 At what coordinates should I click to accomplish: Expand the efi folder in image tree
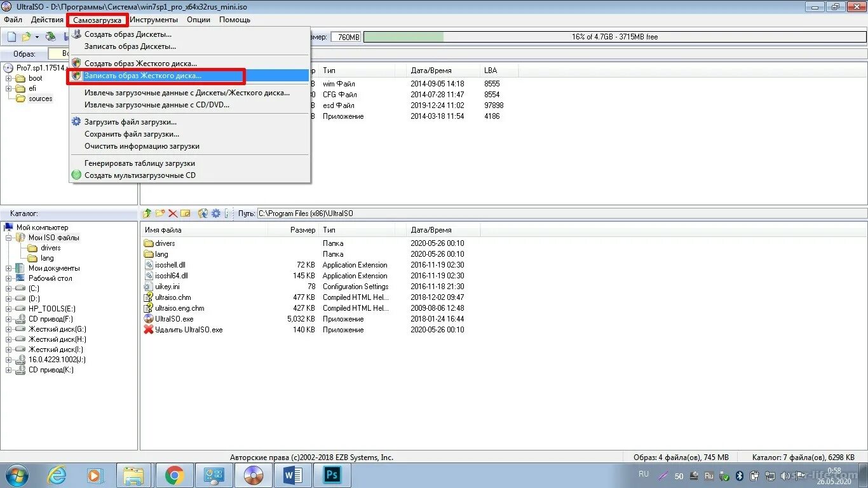click(x=10, y=89)
